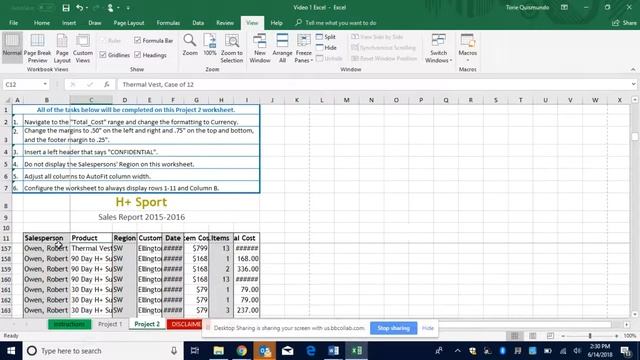The height and width of the screenshot is (360, 640).
Task: Open Microsoft Edge from taskbar
Action: point(311,351)
